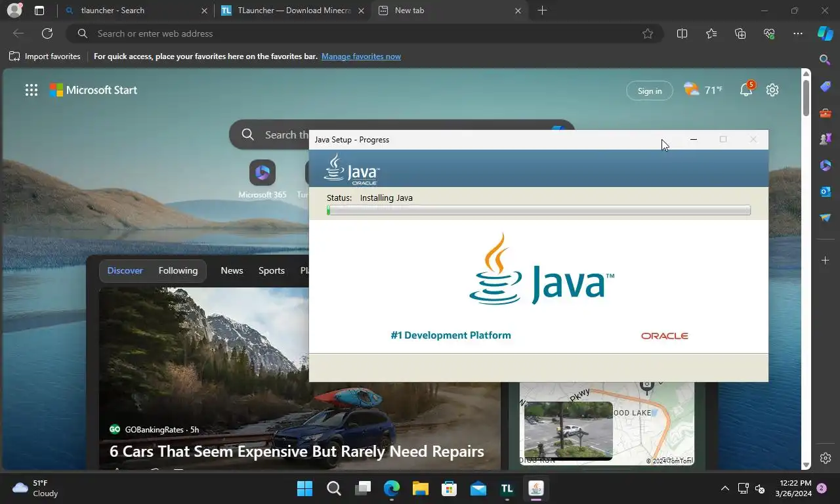Add a sidebar app with plus

click(826, 261)
